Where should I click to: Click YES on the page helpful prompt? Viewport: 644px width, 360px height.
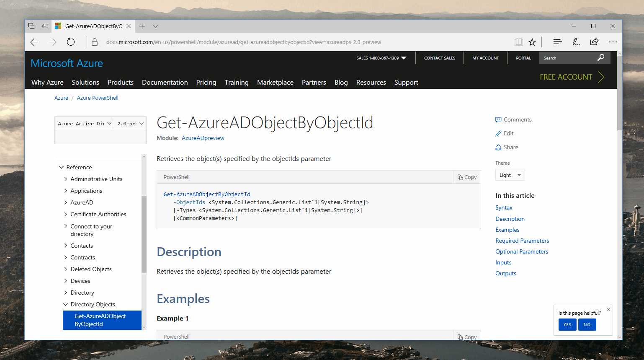(567, 324)
